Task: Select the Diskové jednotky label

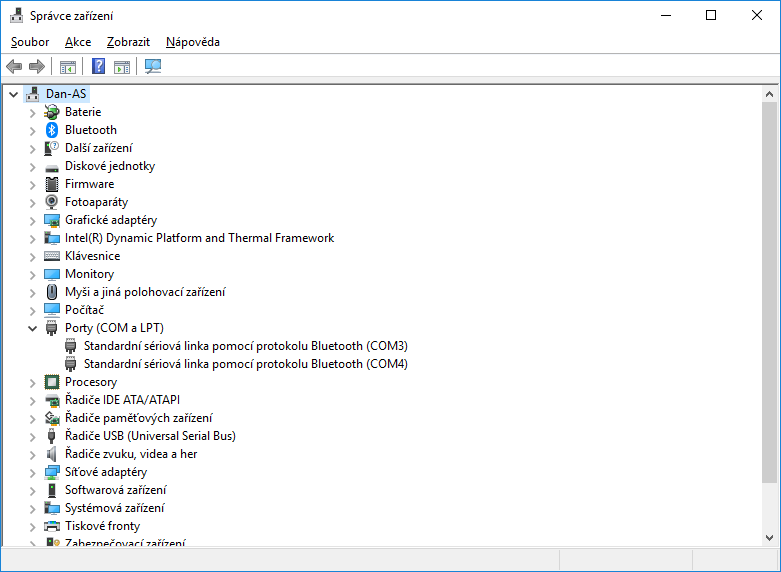Action: point(110,166)
